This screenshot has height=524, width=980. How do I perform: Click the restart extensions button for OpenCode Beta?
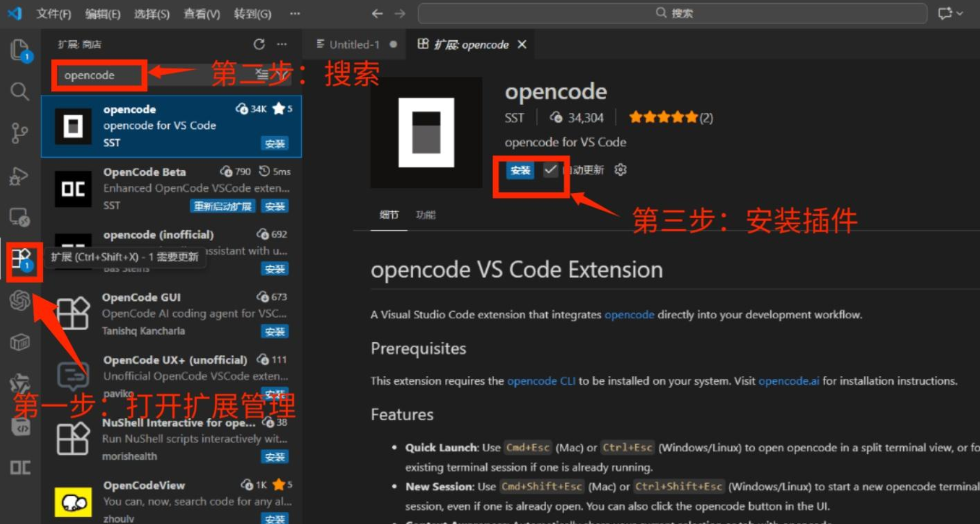[223, 206]
